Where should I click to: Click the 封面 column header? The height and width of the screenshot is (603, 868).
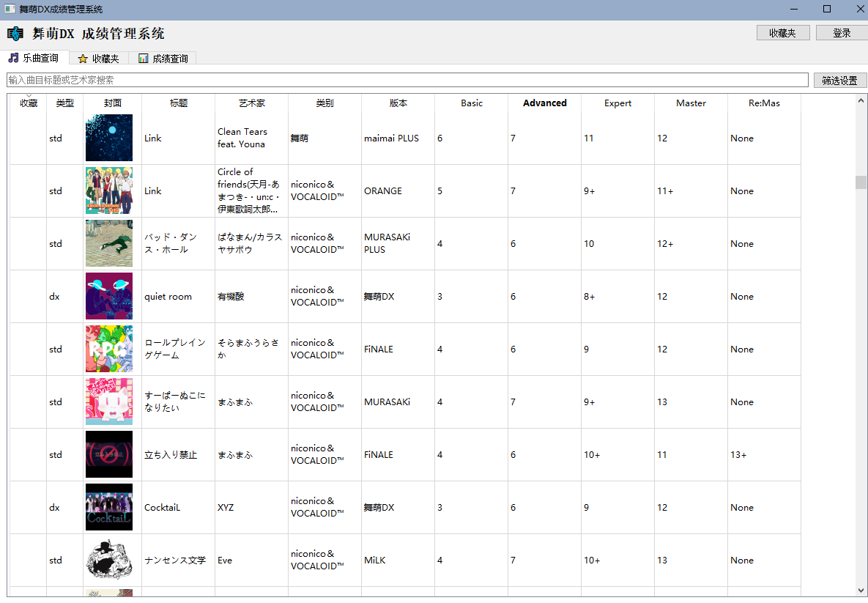pos(112,103)
